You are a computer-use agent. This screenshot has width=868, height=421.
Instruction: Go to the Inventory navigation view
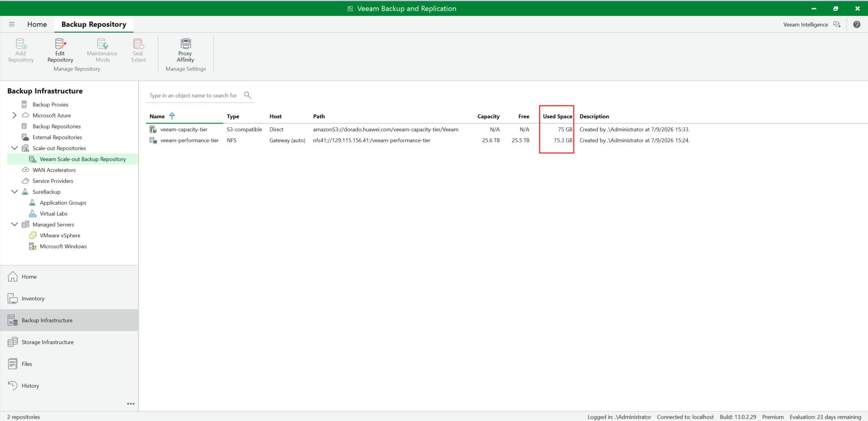tap(70, 298)
